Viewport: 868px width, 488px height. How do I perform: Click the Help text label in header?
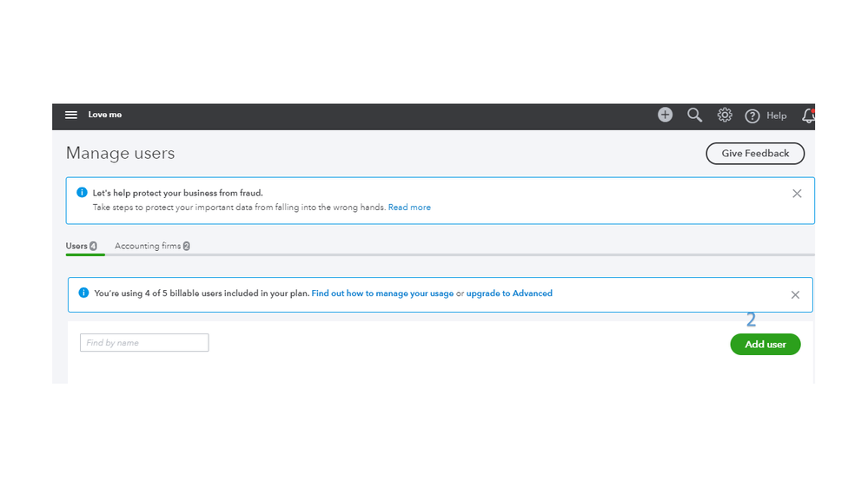(776, 115)
